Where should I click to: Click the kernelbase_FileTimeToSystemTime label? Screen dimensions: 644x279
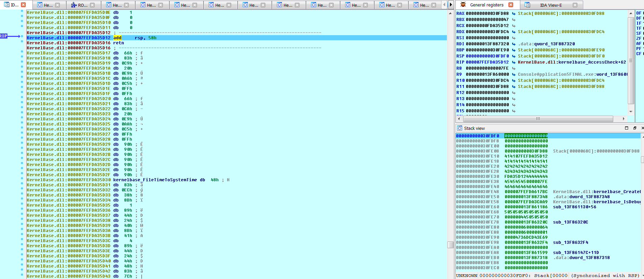click(x=155, y=180)
